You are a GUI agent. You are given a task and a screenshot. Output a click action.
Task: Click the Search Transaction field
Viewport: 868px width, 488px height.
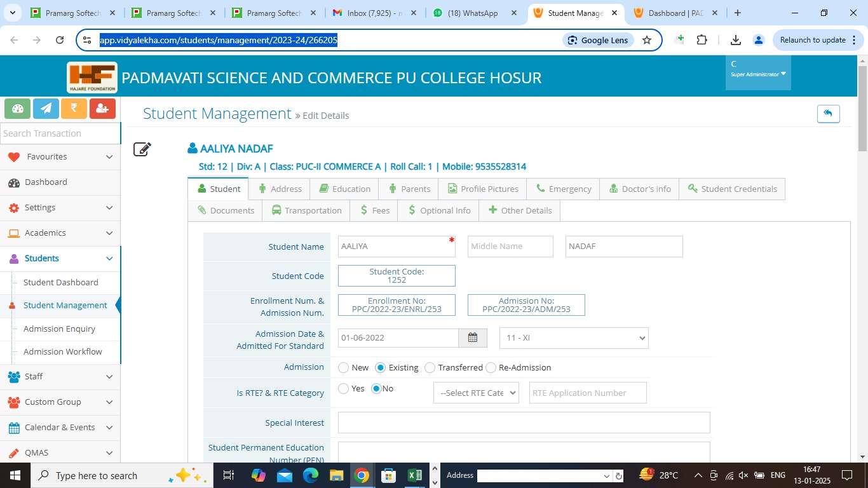(60, 133)
